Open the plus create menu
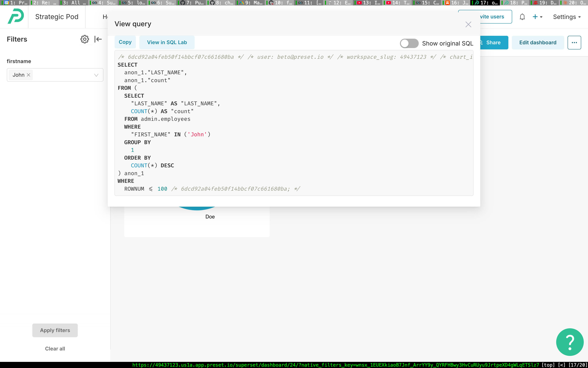588x368 pixels. pos(537,17)
